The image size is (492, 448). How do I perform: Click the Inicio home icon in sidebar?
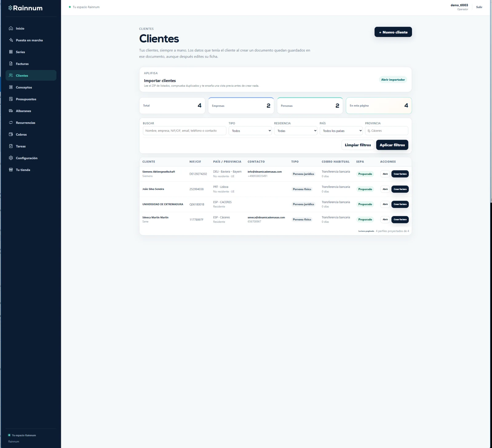[11, 28]
